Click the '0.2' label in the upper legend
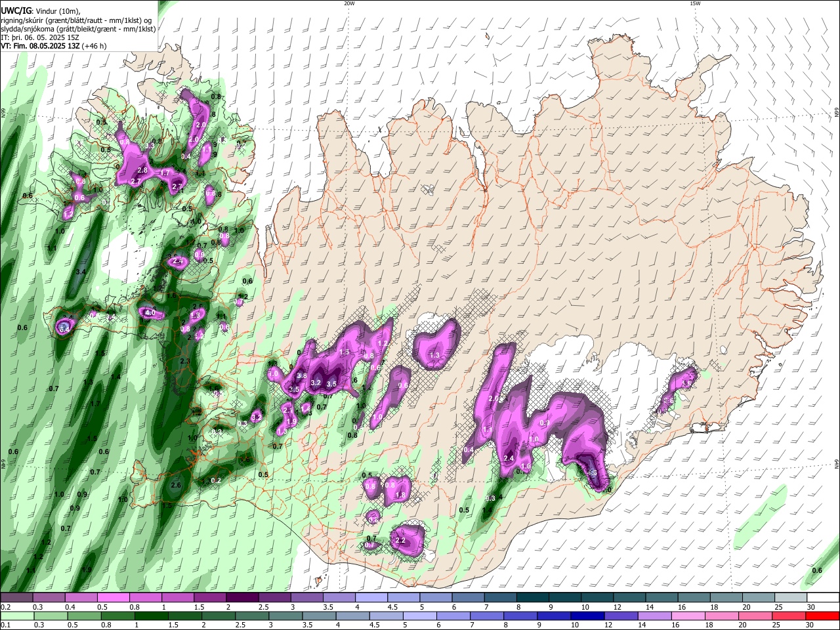This screenshot has height=630, width=840. tap(5, 607)
